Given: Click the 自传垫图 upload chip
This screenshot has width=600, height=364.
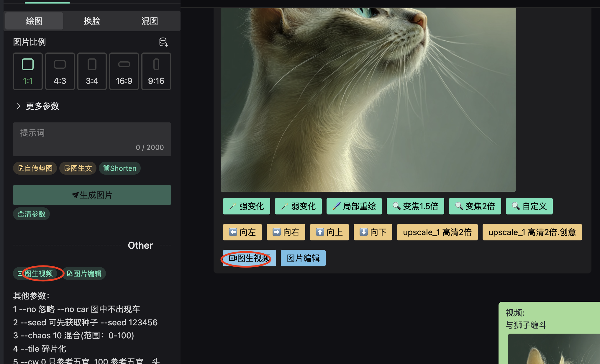Looking at the screenshot, I should (35, 168).
